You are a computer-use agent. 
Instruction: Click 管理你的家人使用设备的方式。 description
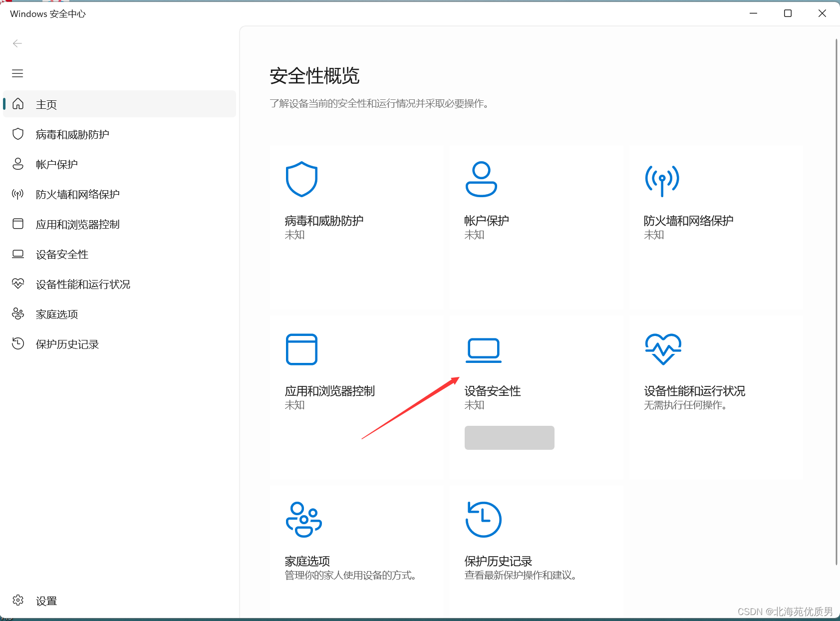click(351, 575)
